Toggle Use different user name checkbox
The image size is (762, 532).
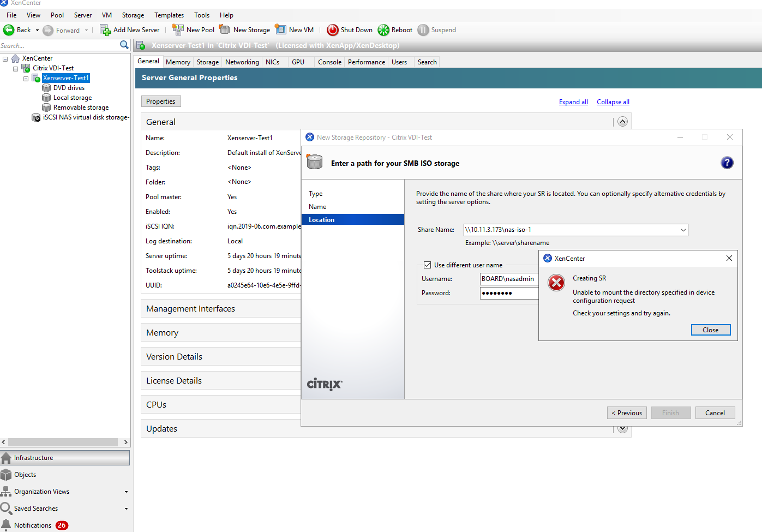(428, 265)
